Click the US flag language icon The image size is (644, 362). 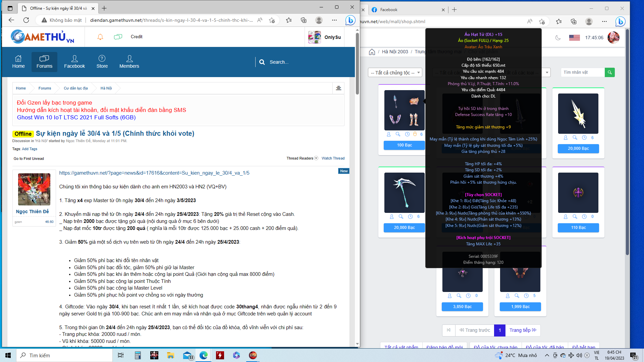(574, 38)
